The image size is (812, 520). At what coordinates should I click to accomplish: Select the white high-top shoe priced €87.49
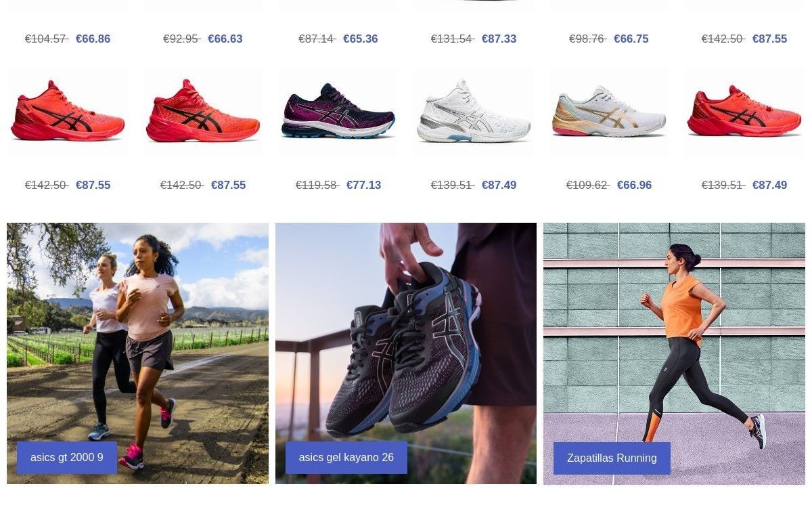[x=474, y=112]
